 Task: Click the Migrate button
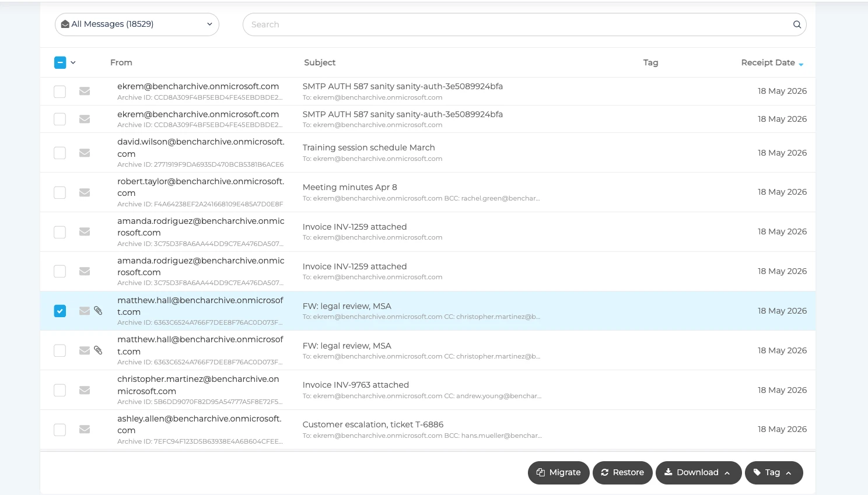(x=558, y=472)
